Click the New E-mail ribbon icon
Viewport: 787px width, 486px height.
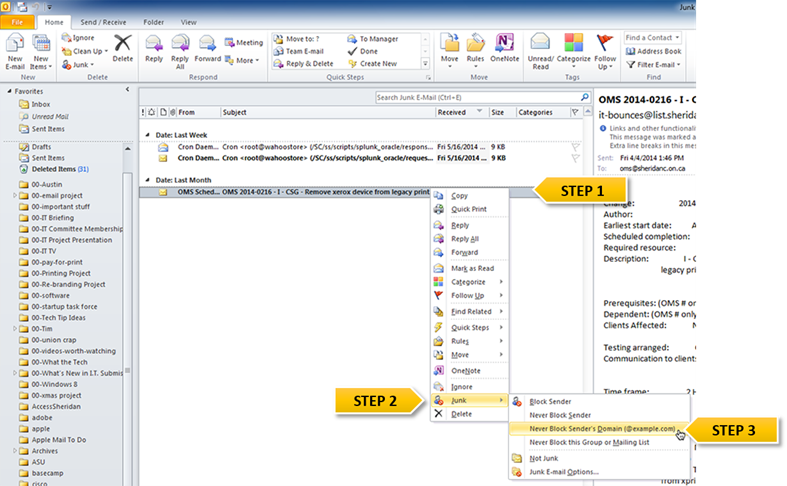(x=15, y=52)
